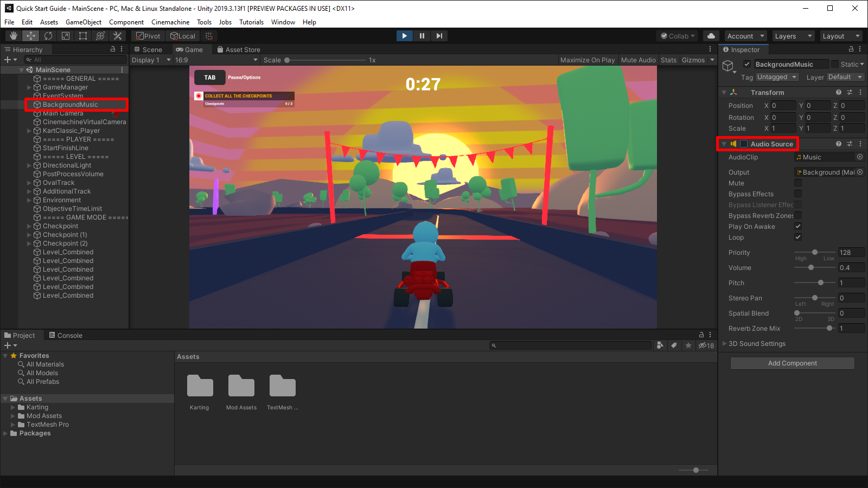Open the AudioClip object picker icon

click(859, 157)
